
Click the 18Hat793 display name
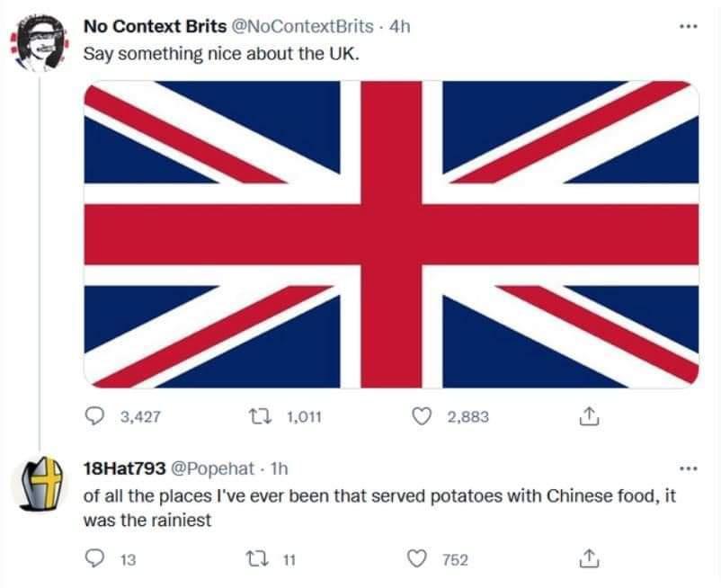coord(124,468)
